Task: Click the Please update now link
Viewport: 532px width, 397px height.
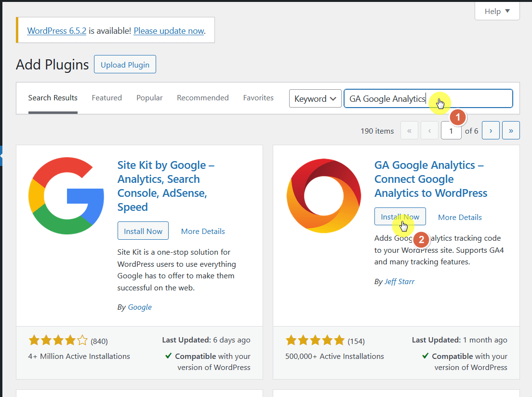Action: point(169,31)
